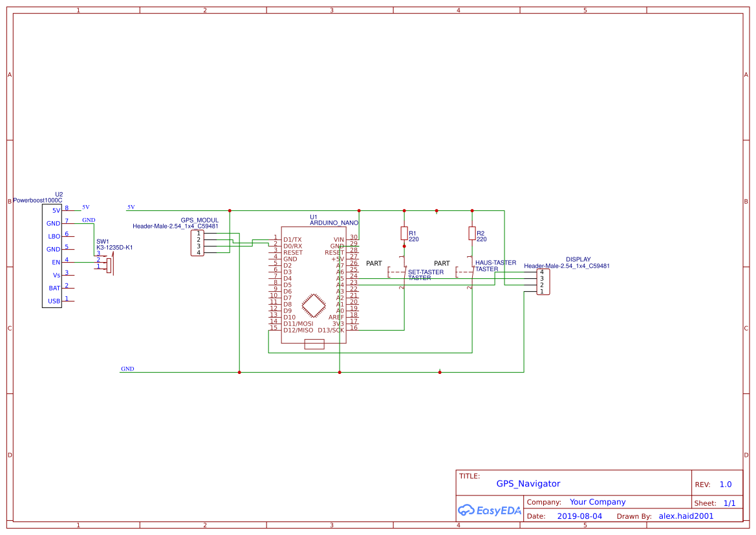The image size is (756, 535).
Task: Click the EasyEDA cloud logo
Action: [x=466, y=510]
